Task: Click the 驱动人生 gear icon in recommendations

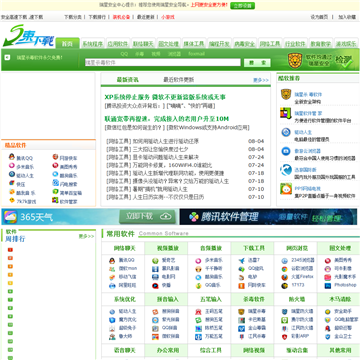Action: (286, 132)
